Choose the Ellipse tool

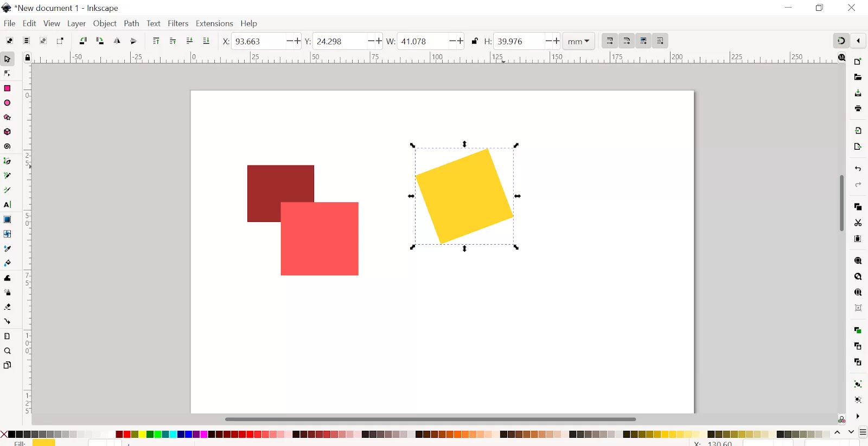point(8,103)
